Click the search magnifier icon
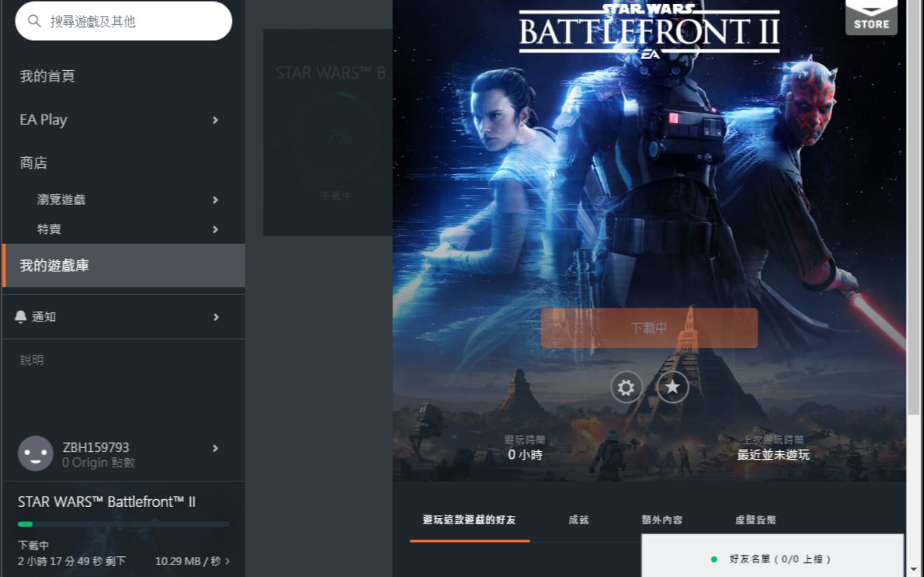 tap(34, 22)
